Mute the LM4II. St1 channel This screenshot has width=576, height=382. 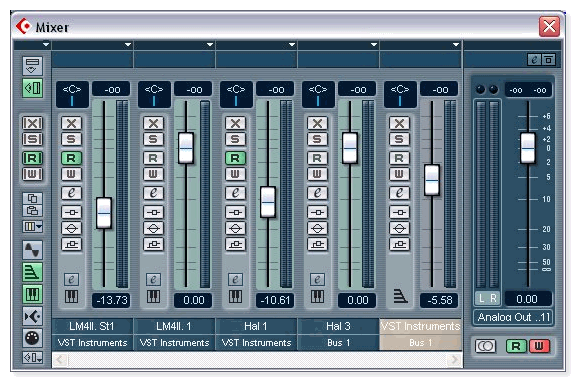coord(71,123)
